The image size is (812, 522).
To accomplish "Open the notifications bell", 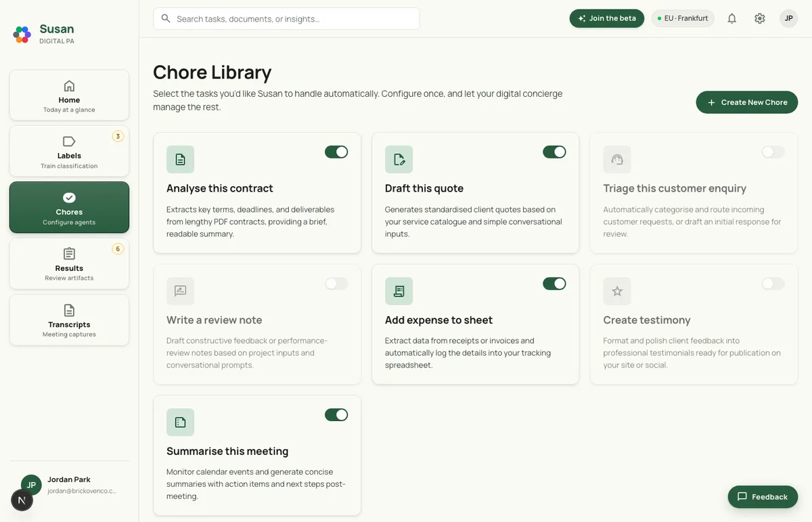I will [x=731, y=18].
